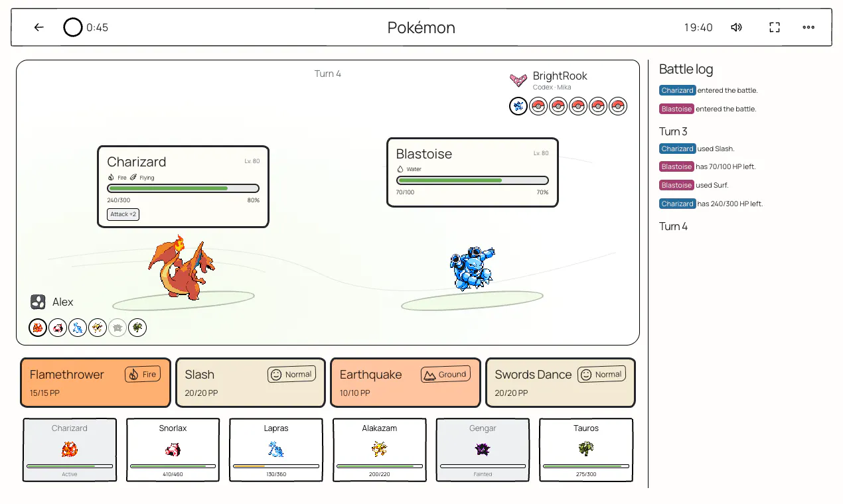Click Lapras's orange HP bar in party
Screen dimensions: 843x504
[x=276, y=466]
